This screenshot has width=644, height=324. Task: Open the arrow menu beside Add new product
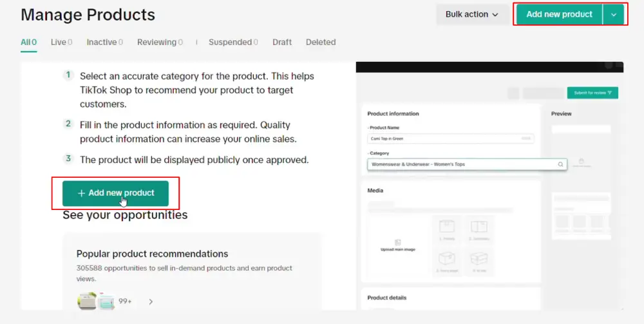(x=614, y=14)
